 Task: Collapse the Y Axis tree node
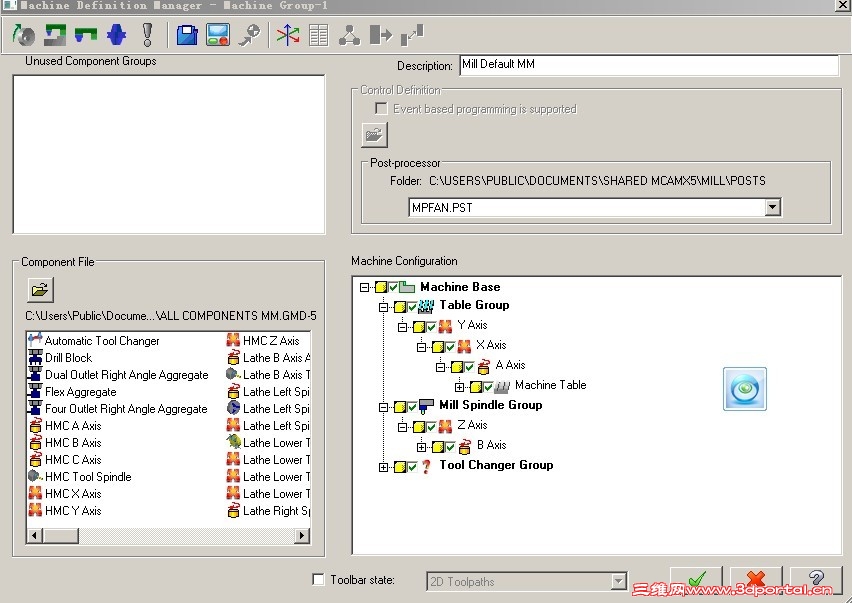pyautogui.click(x=403, y=328)
